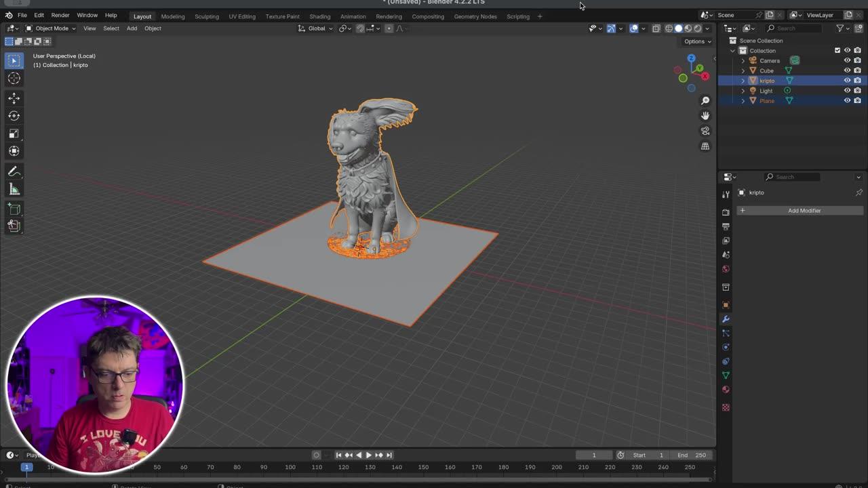The height and width of the screenshot is (488, 868).
Task: Open the pivot point dropdown
Action: point(344,28)
